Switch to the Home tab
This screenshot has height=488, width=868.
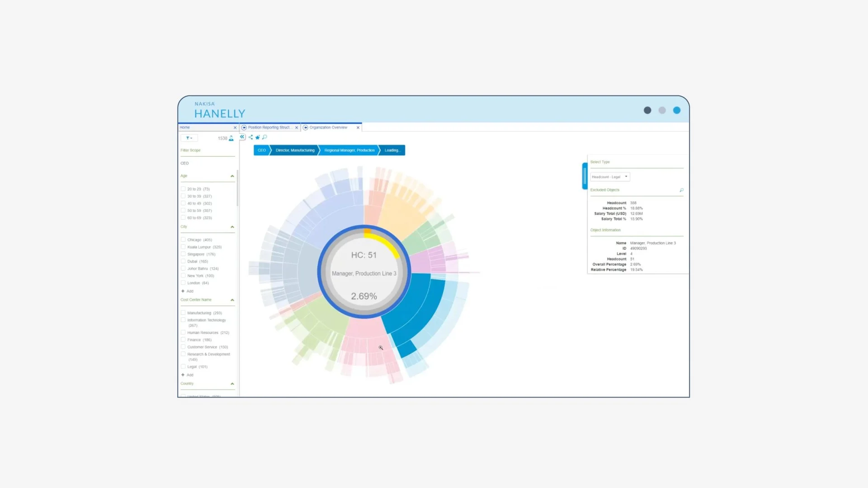pyautogui.click(x=185, y=127)
